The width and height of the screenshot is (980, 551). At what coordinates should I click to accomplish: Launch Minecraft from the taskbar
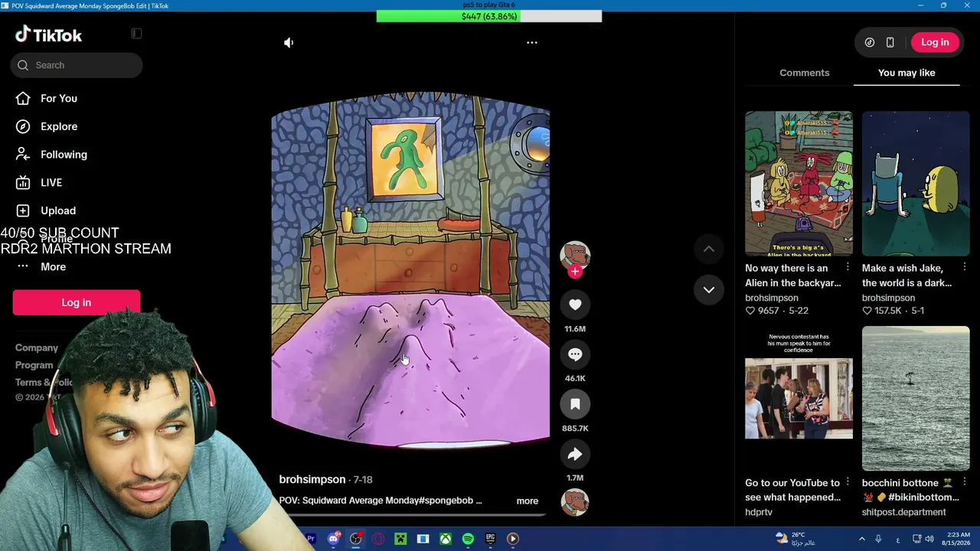400,539
